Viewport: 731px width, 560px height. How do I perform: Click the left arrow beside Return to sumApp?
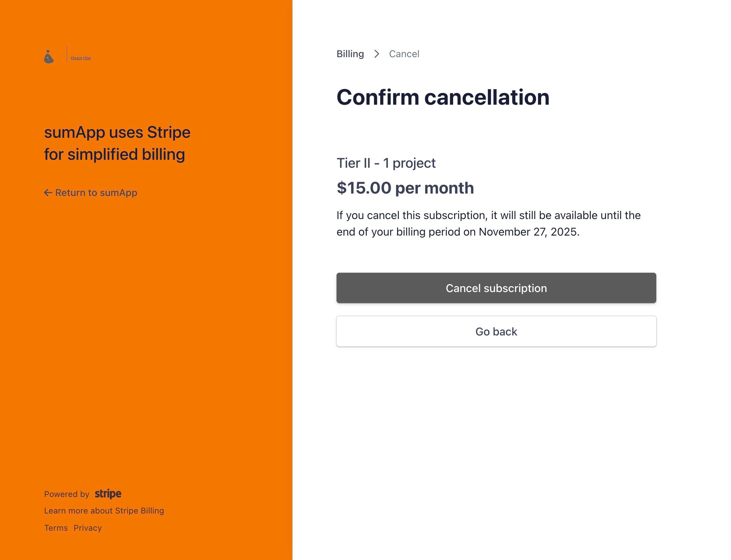[48, 193]
